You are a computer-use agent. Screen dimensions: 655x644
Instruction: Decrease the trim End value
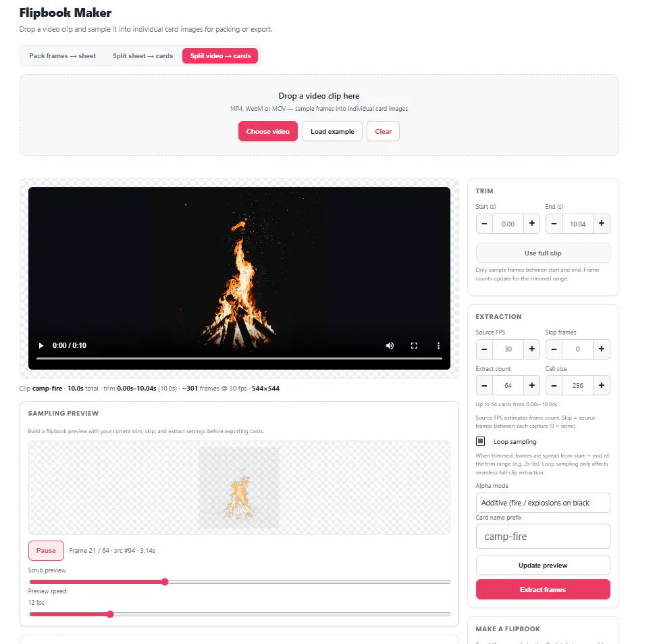point(554,224)
